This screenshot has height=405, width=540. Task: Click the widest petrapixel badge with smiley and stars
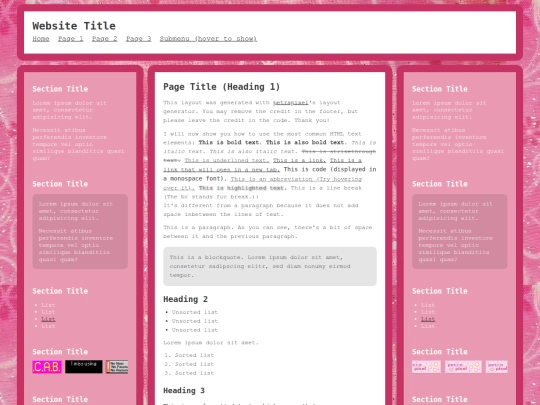coord(463,367)
